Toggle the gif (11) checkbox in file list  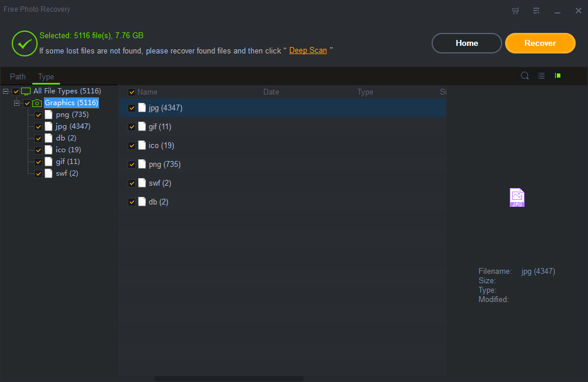(132, 127)
